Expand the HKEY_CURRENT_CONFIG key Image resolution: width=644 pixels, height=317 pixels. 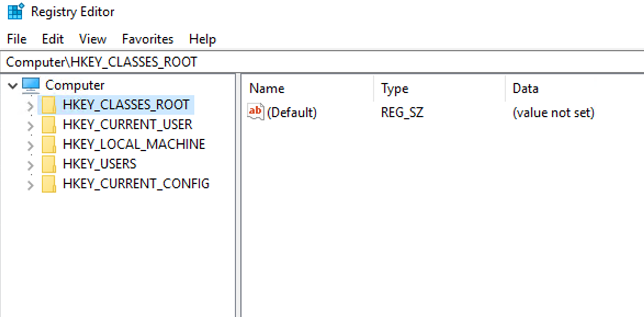coord(30,185)
